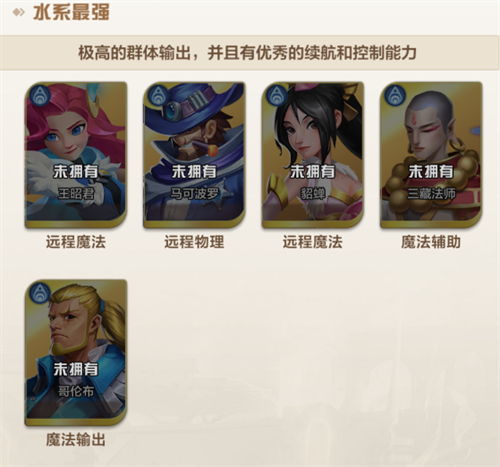Click the 魔法辅助 role label
The image size is (500, 467).
[x=431, y=242]
